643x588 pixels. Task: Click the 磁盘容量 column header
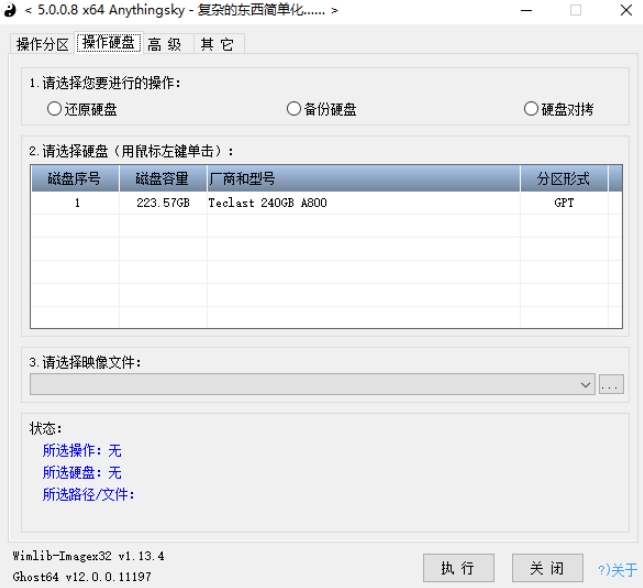(163, 178)
